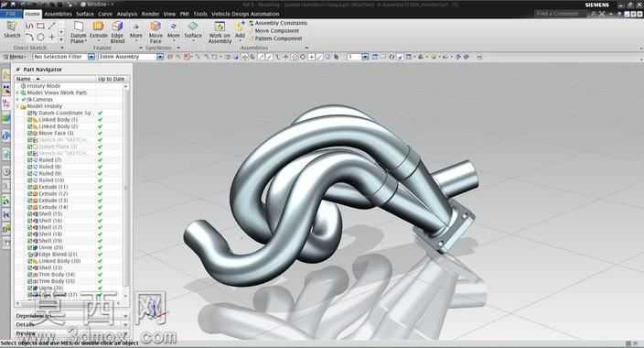Viewport: 644px width, 348px height.
Task: Start a new Sketch from the ribbon
Action: 12,30
